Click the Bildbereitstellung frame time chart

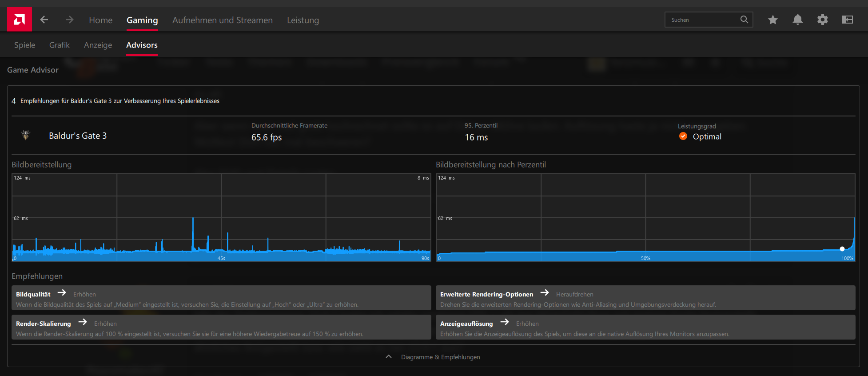tap(221, 217)
